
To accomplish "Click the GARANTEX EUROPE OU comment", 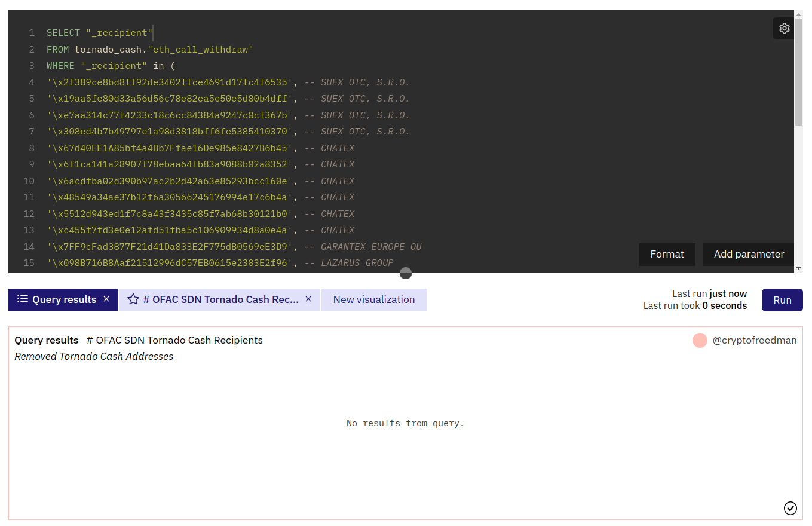I will (363, 247).
